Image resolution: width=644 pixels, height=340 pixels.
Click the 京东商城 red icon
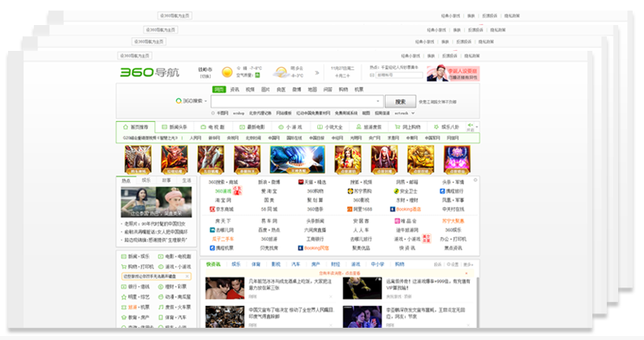[x=212, y=209]
